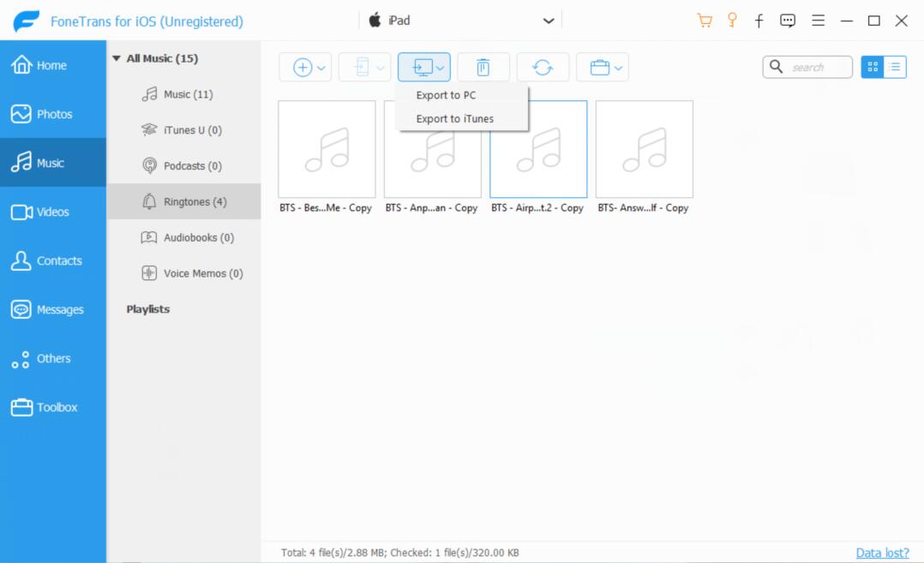Select Voice Memos (0) category

coord(183,274)
